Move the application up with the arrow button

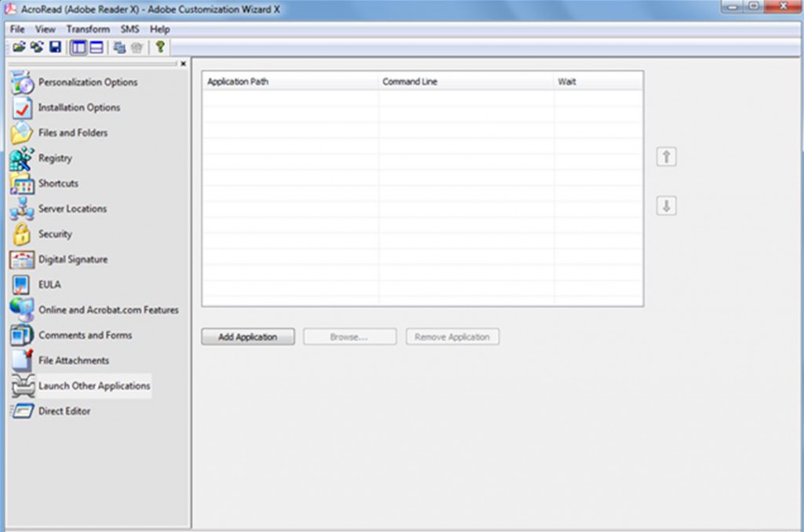coord(666,157)
